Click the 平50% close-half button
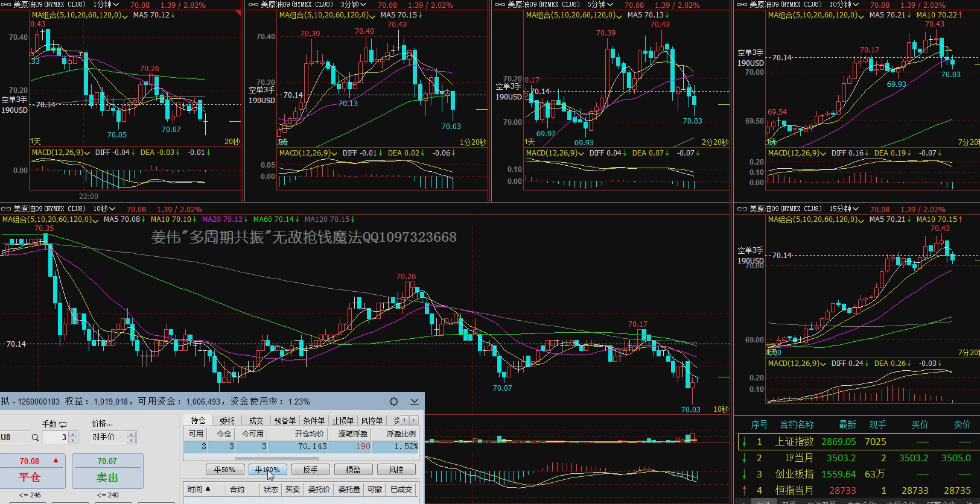The image size is (980, 504). 224,470
